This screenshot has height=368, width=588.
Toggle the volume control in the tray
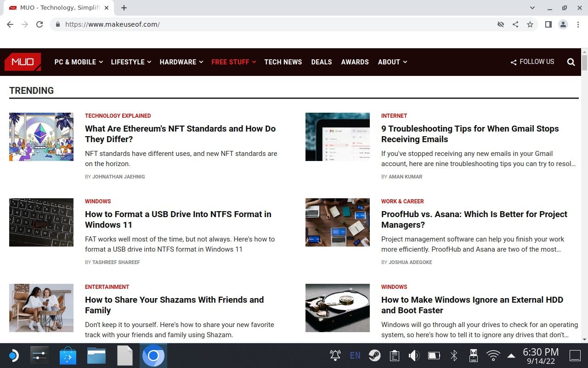(414, 355)
